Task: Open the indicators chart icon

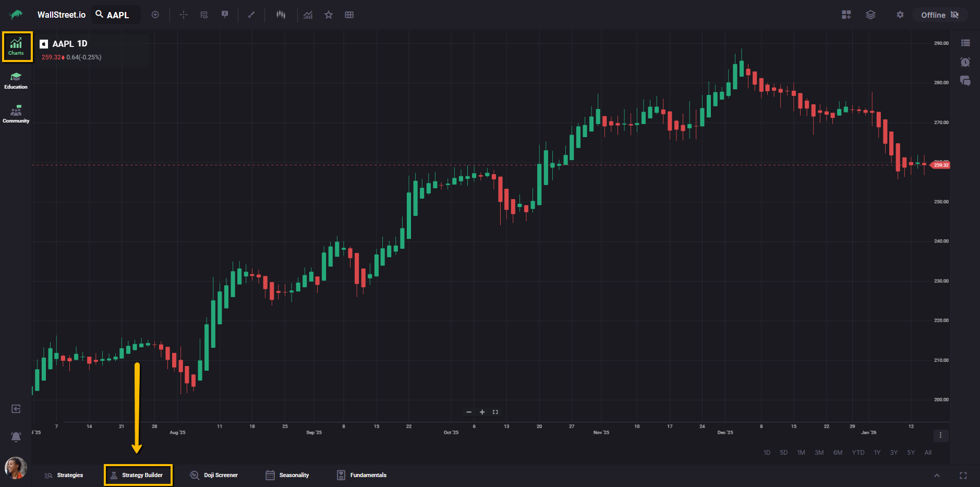Action: [x=308, y=15]
